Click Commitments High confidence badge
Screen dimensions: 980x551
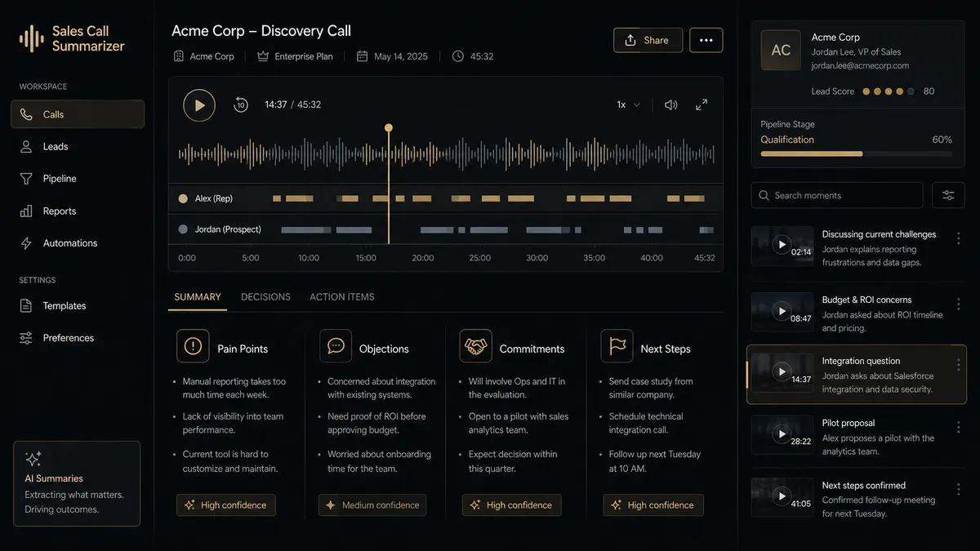[512, 505]
